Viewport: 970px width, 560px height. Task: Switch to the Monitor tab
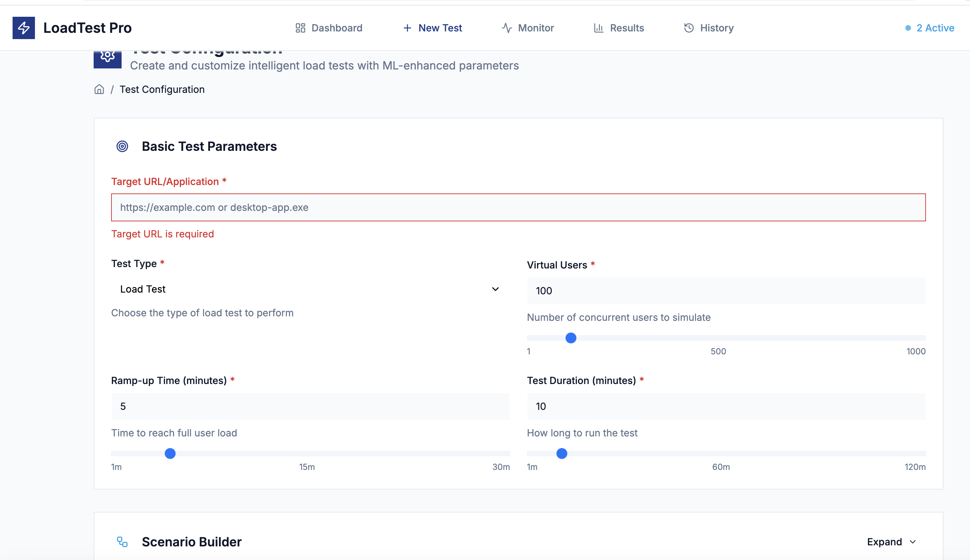tap(528, 28)
